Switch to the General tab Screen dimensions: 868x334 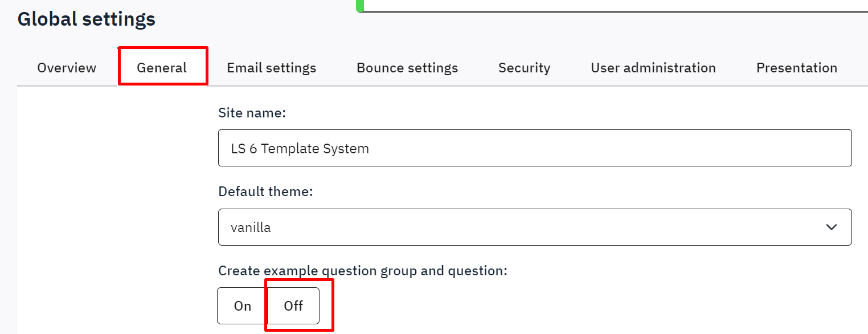point(162,68)
